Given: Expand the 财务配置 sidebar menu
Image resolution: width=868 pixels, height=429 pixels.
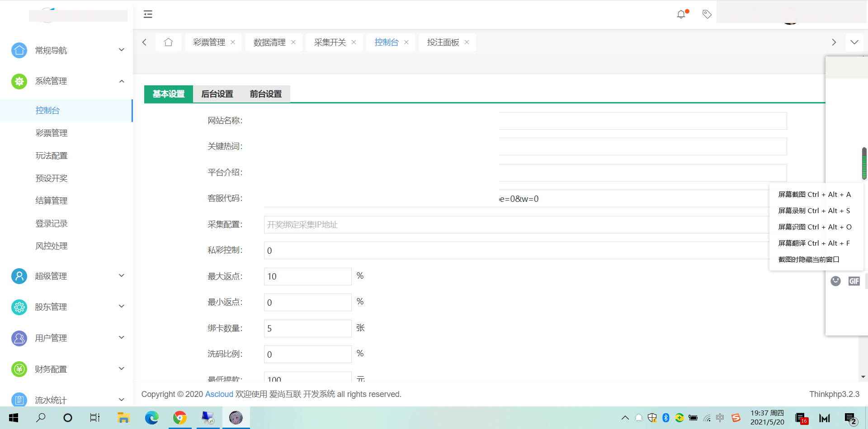Looking at the screenshot, I should (x=68, y=369).
